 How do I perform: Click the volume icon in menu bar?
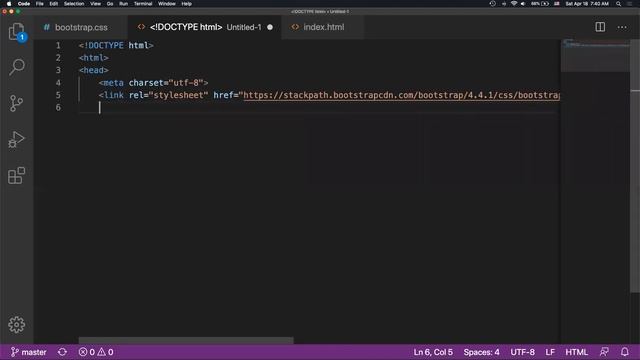click(523, 4)
